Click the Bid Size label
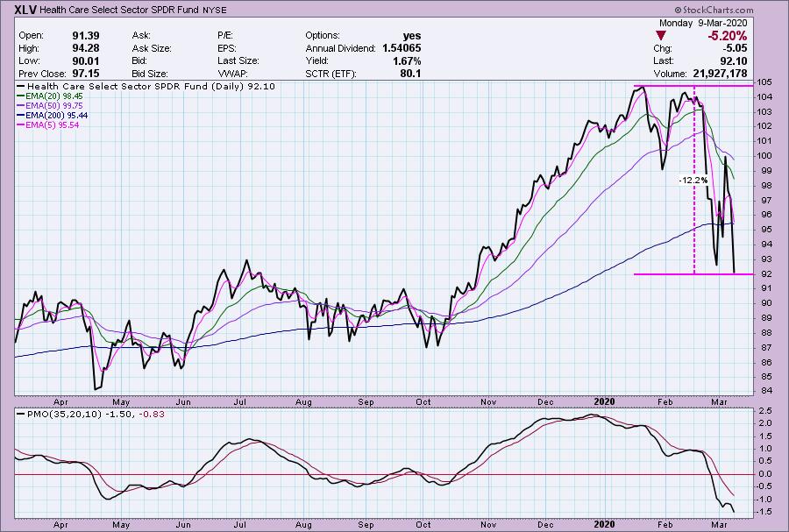This screenshot has width=789, height=532. [150, 74]
